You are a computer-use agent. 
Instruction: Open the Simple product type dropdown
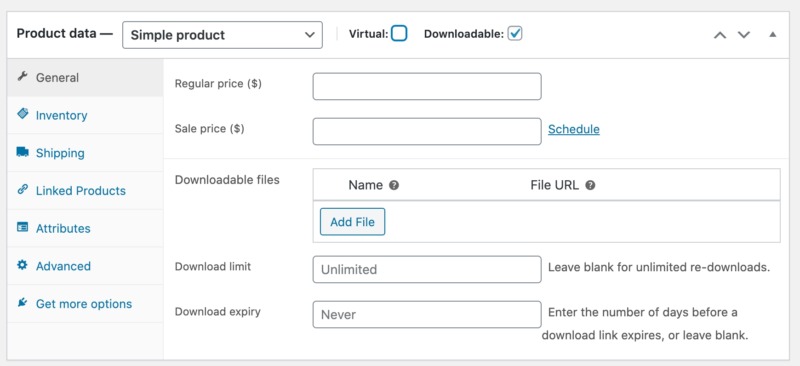click(x=222, y=35)
